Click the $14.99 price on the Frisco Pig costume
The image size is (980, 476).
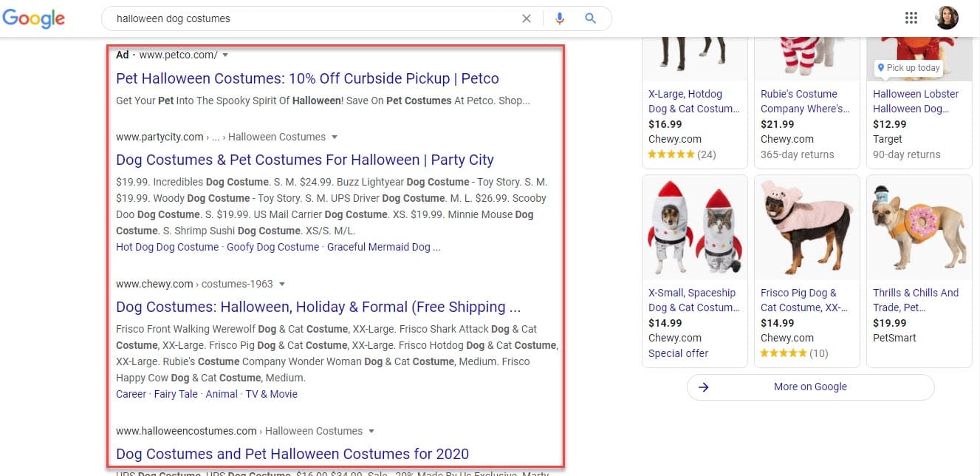(778, 323)
